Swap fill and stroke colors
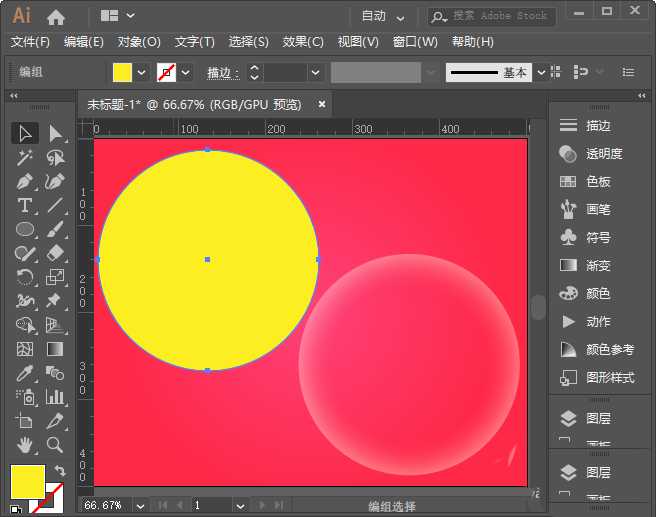Screen dimensions: 656x517 pyautogui.click(x=59, y=471)
